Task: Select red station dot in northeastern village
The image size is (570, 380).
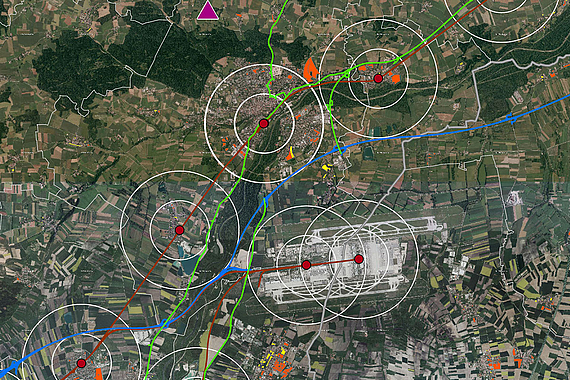Action: pyautogui.click(x=378, y=78)
